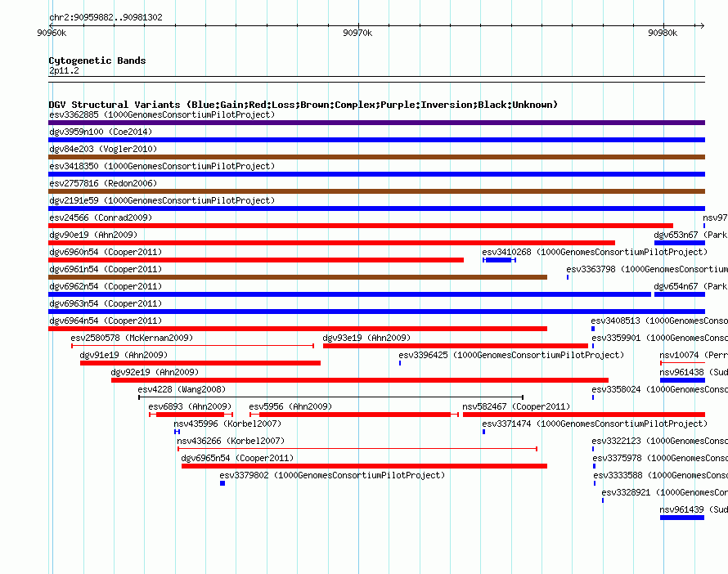Click dgv6963n54 (Cooper2011) label
The width and height of the screenshot is (728, 574).
(x=106, y=303)
